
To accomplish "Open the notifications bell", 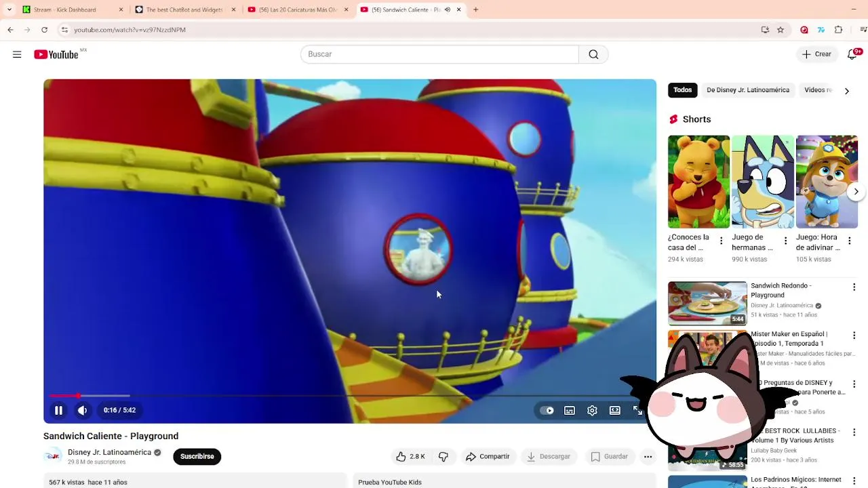I will (x=852, y=54).
